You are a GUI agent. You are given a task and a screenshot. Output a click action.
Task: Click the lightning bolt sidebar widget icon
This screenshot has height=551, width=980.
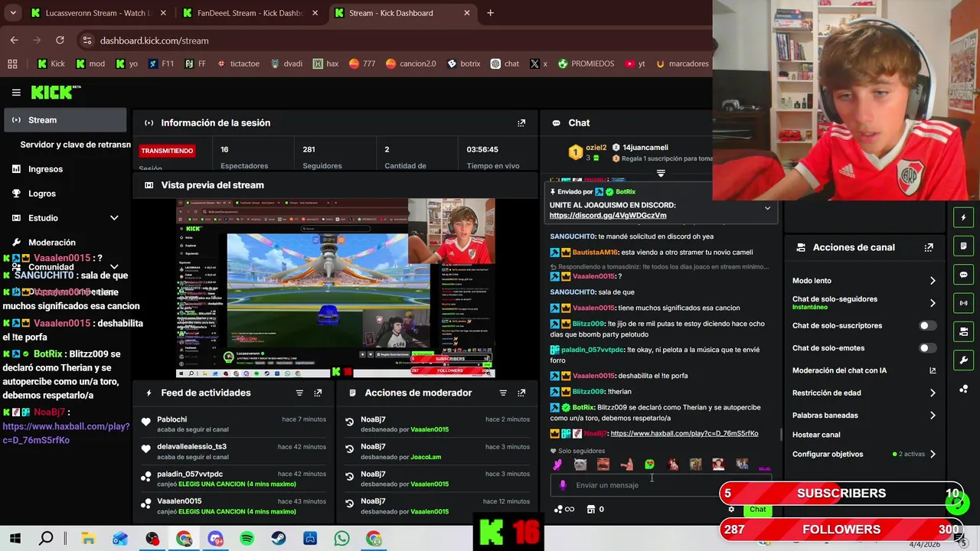click(963, 218)
